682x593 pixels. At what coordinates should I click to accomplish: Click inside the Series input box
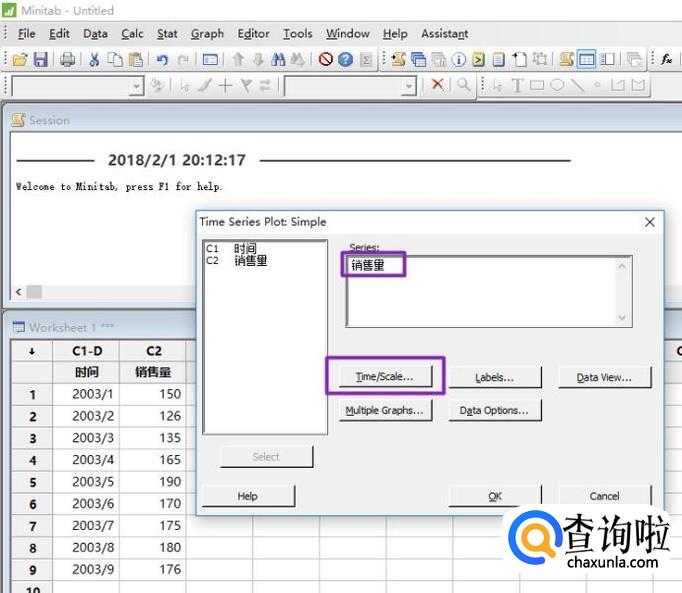tap(489, 291)
